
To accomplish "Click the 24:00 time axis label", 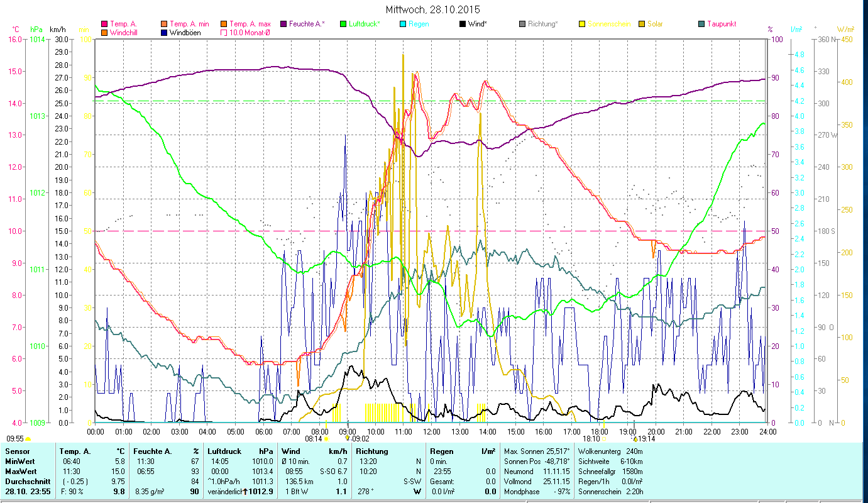I will click(767, 431).
